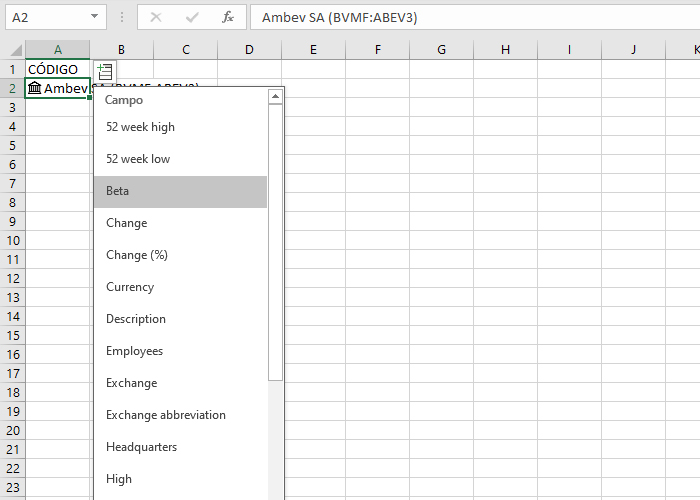Click the Select All corner triangle
The height and width of the screenshot is (500, 700).
(x=16, y=50)
